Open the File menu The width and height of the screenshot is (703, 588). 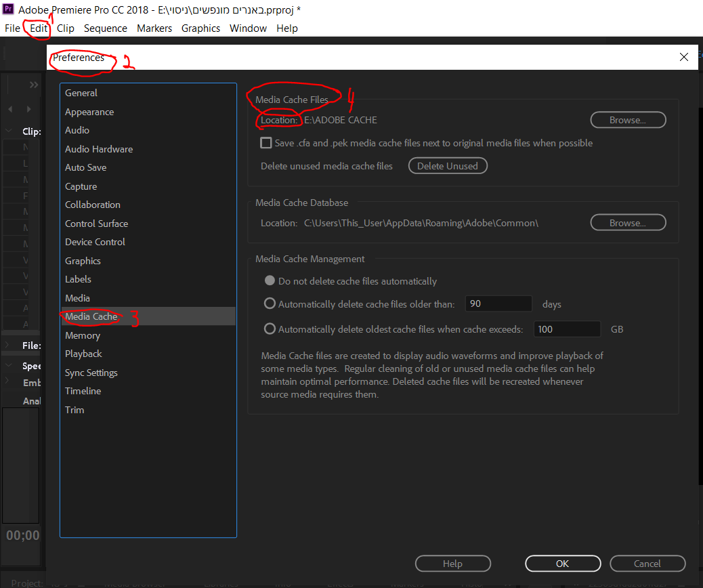(x=13, y=28)
